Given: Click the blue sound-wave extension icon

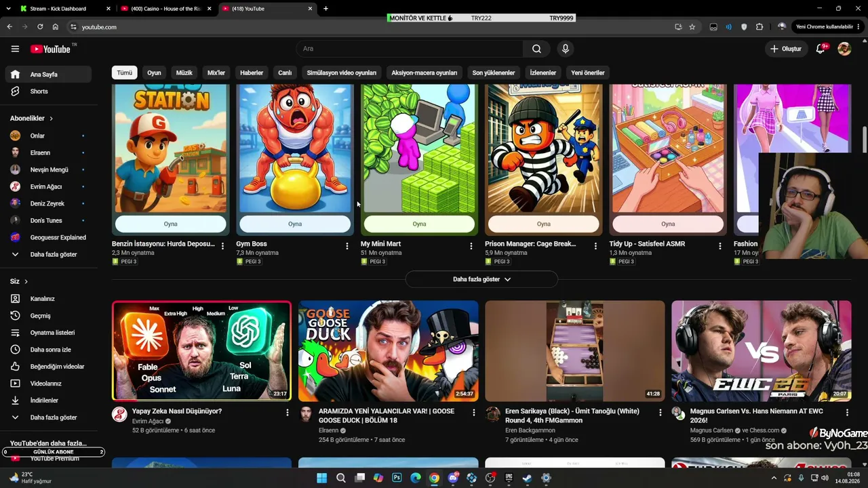Looking at the screenshot, I should coord(728,27).
